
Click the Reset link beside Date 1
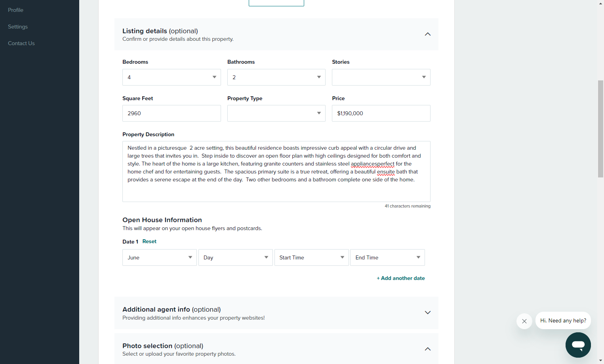[x=149, y=242]
